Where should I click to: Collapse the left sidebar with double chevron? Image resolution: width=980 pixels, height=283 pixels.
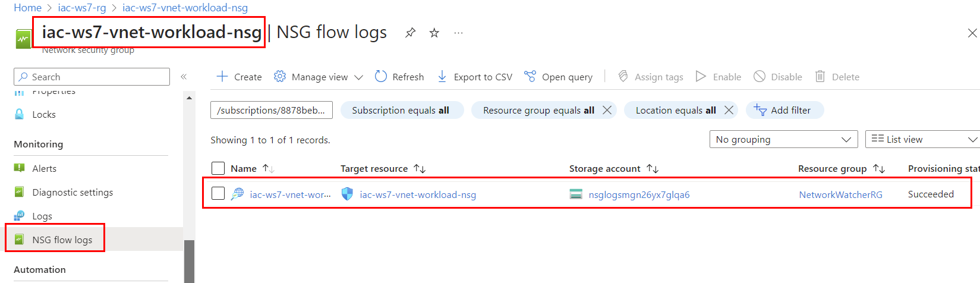coord(184,77)
